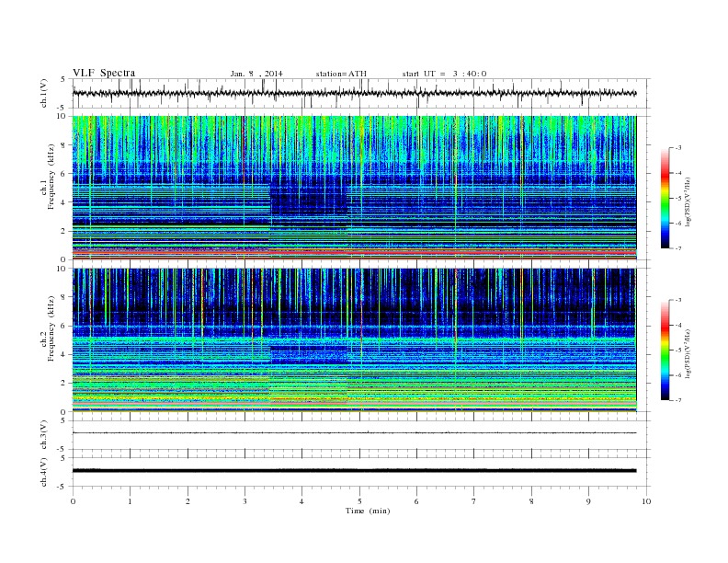Click the ch.3 voltage waveform trace

click(x=354, y=433)
